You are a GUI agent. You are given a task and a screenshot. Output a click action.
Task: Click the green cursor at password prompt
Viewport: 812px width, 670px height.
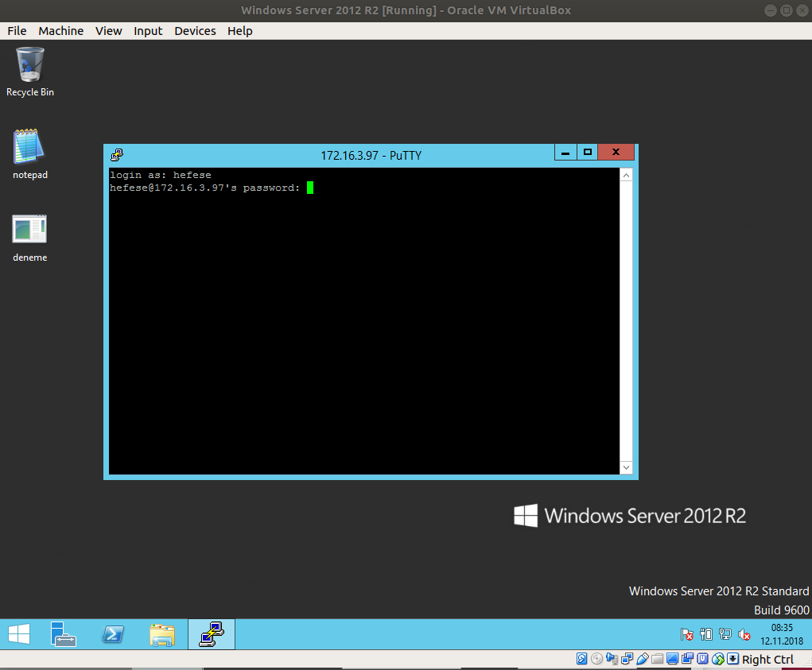pos(309,188)
